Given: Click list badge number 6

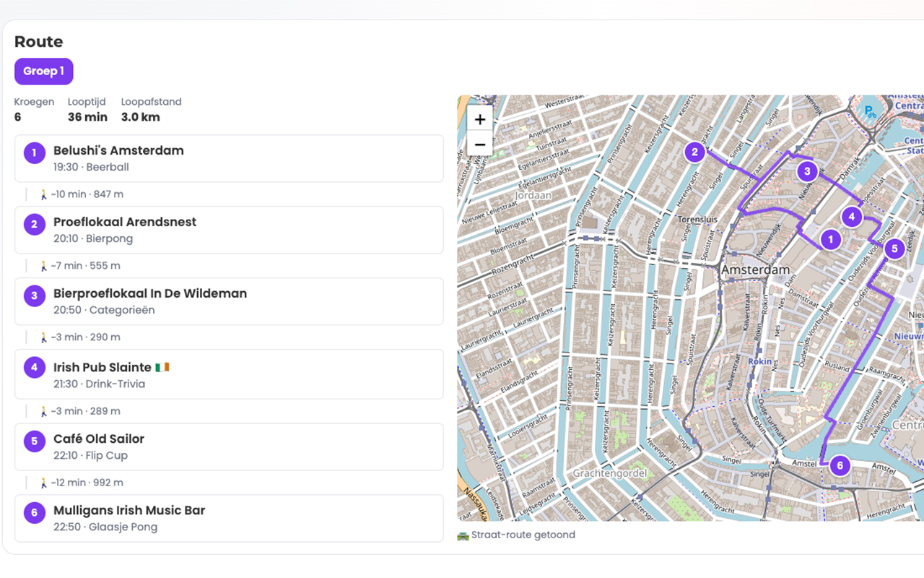Looking at the screenshot, I should coord(34,513).
